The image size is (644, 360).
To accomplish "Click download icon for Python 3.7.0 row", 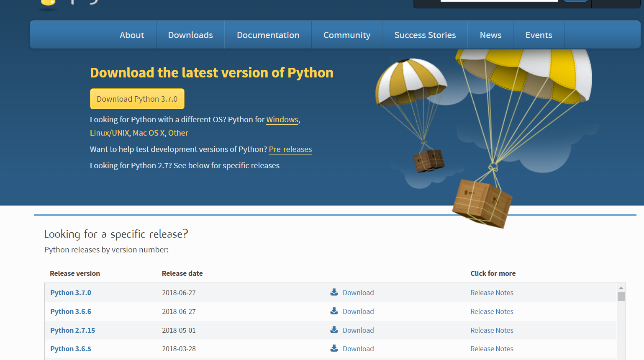I will pos(334,292).
